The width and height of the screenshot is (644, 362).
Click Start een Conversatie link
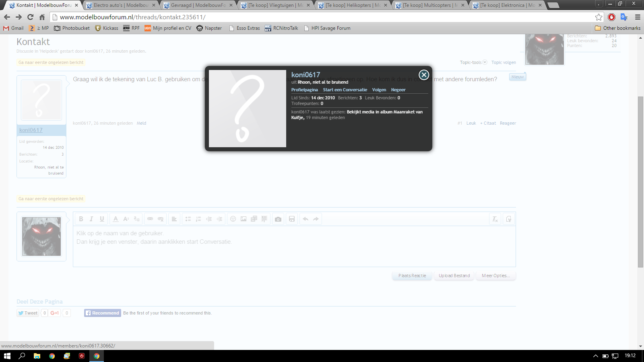click(345, 90)
